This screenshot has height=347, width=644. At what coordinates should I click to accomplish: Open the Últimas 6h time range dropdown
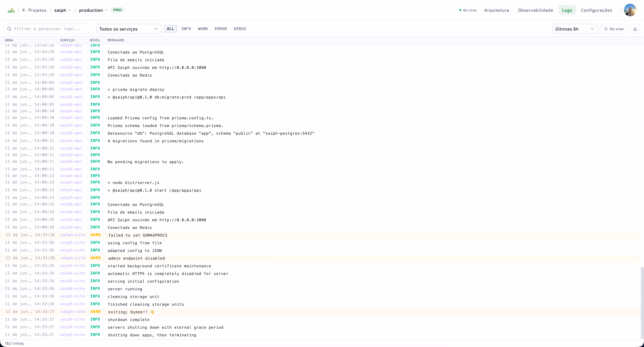pyautogui.click(x=575, y=29)
